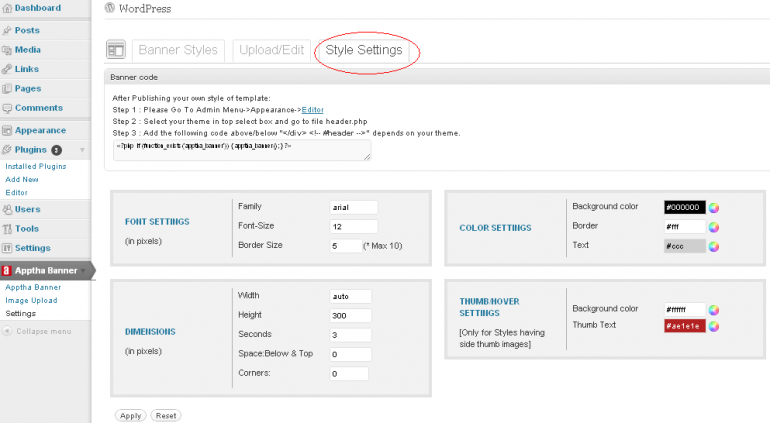Collapse the Plugins submenu arrow
The width and height of the screenshot is (770, 423).
pos(82,150)
